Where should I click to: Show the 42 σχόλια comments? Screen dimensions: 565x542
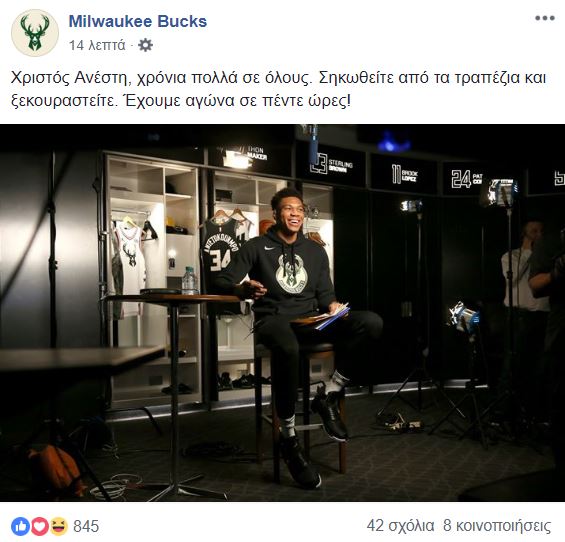pyautogui.click(x=400, y=526)
